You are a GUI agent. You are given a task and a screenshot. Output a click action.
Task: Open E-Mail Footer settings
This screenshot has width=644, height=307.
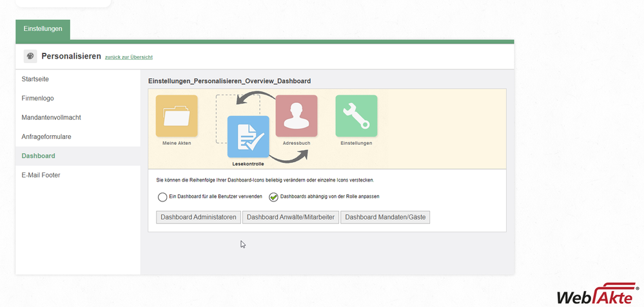[41, 175]
